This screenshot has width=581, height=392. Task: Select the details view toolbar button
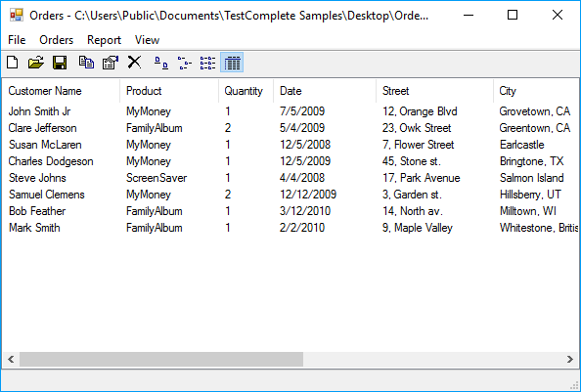click(x=232, y=63)
